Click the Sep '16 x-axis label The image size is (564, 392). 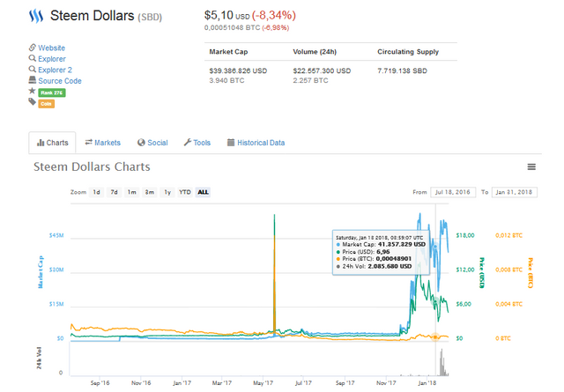pos(100,383)
